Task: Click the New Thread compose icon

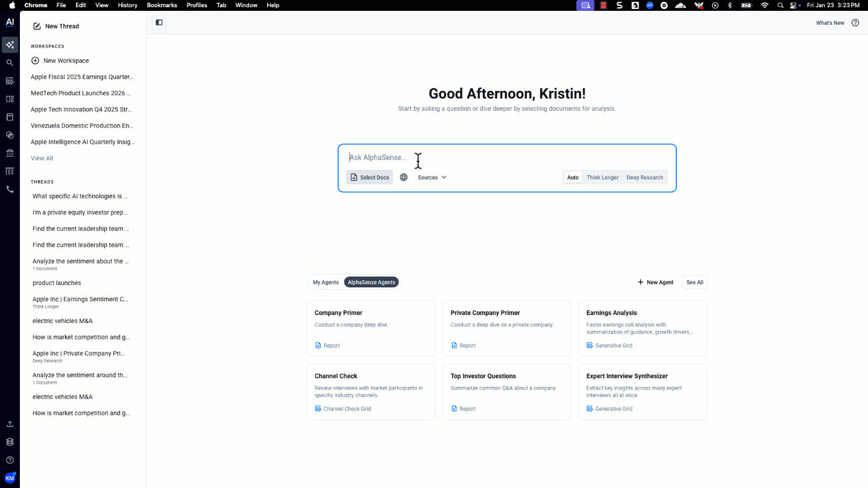Action: pos(37,27)
